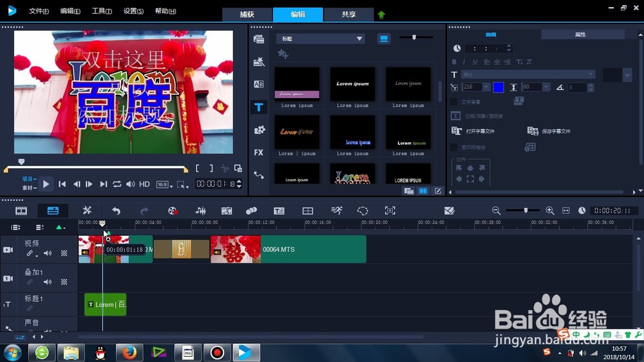Toggle HD preview mode
Image resolution: width=644 pixels, height=362 pixels.
pos(144,184)
